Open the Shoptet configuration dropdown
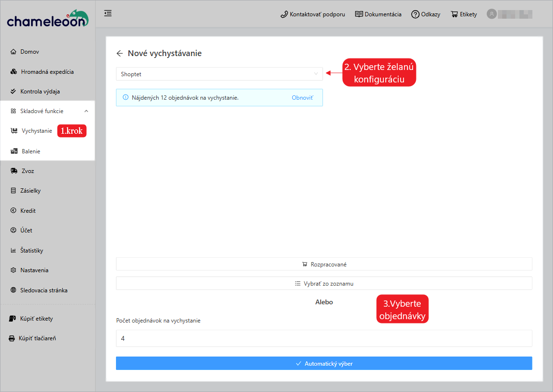 219,74
